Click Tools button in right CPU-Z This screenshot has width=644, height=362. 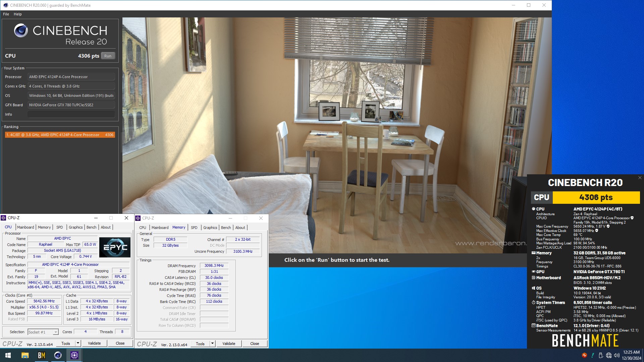coord(200,344)
